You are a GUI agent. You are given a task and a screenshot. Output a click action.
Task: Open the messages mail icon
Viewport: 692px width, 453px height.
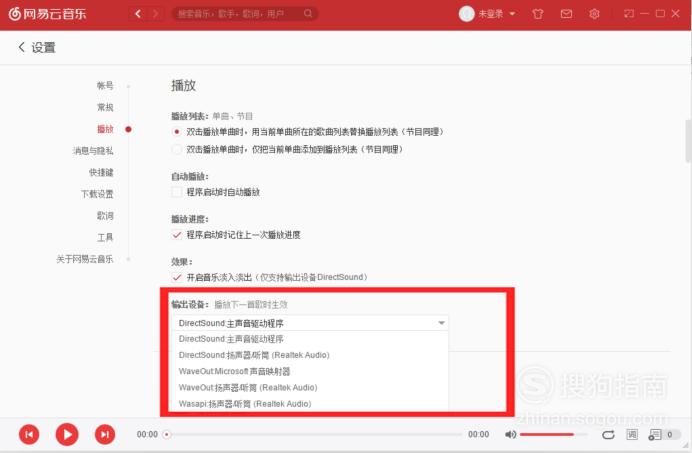coord(566,14)
